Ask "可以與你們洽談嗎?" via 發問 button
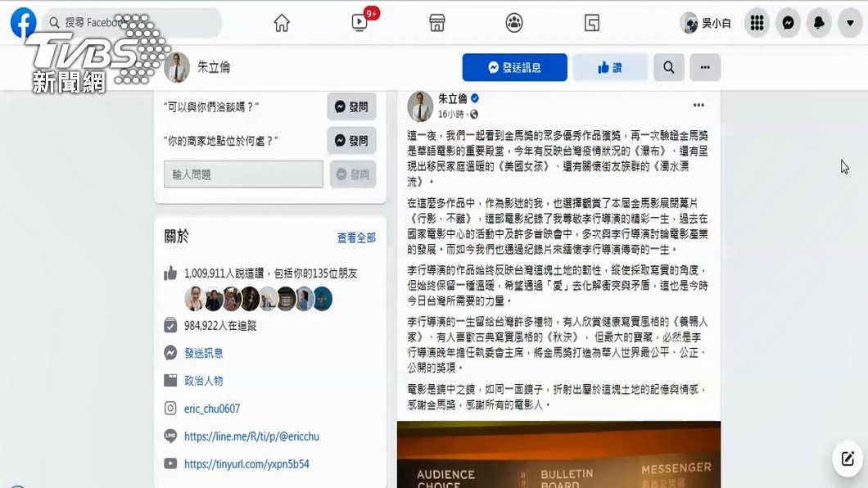 351,106
